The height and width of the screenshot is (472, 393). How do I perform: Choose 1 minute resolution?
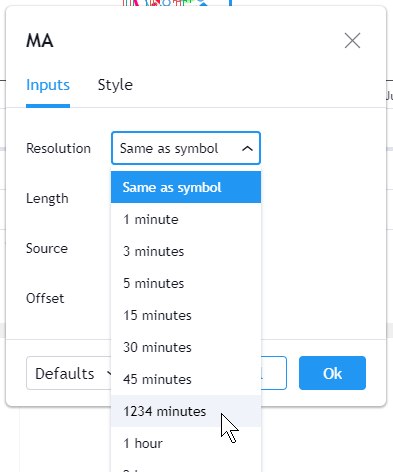click(186, 219)
